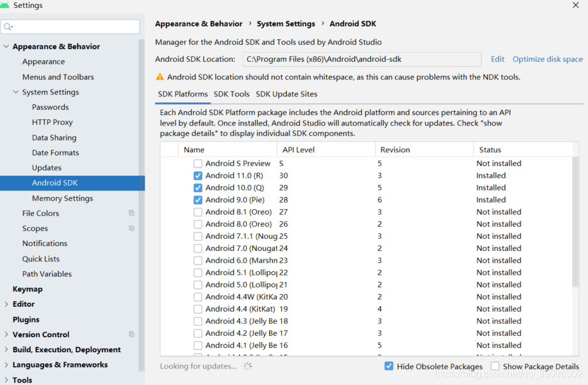Viewport: 588px width, 385px height.
Task: Click the settings tree vertical scrollbar
Action: [x=141, y=205]
